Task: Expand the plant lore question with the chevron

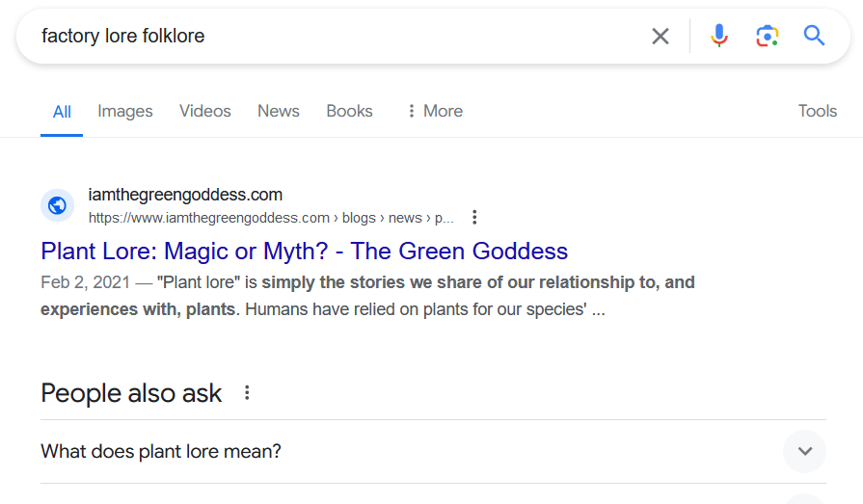Action: [x=804, y=452]
